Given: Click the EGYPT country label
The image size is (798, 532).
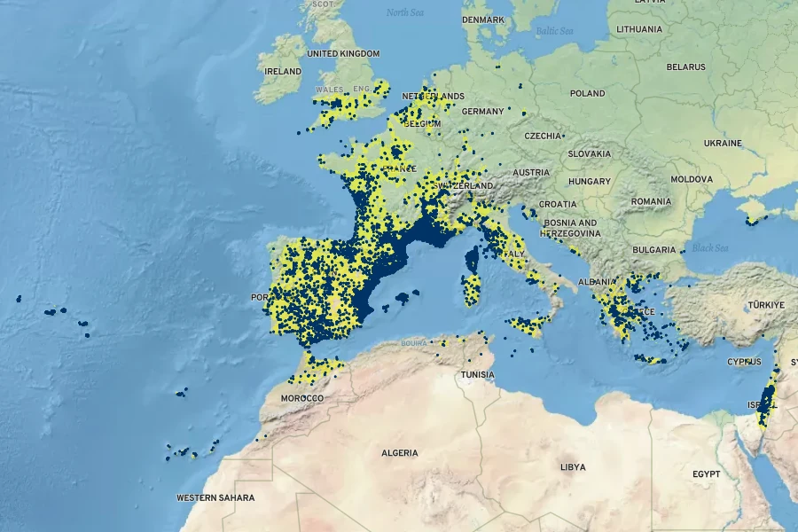Looking at the screenshot, I should (x=706, y=474).
